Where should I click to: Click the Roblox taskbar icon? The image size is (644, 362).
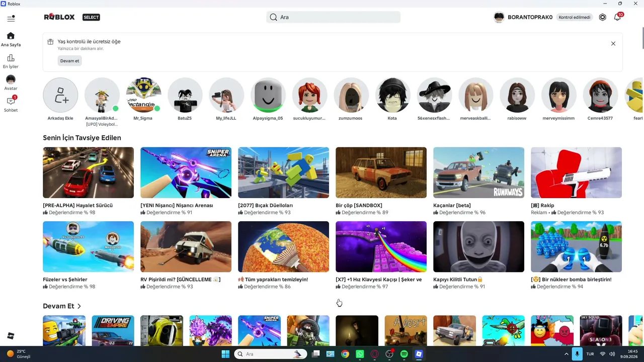[x=419, y=354]
